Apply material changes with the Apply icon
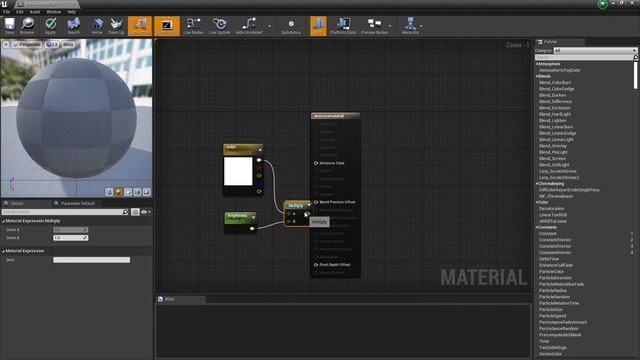640x360 pixels. (x=50, y=26)
